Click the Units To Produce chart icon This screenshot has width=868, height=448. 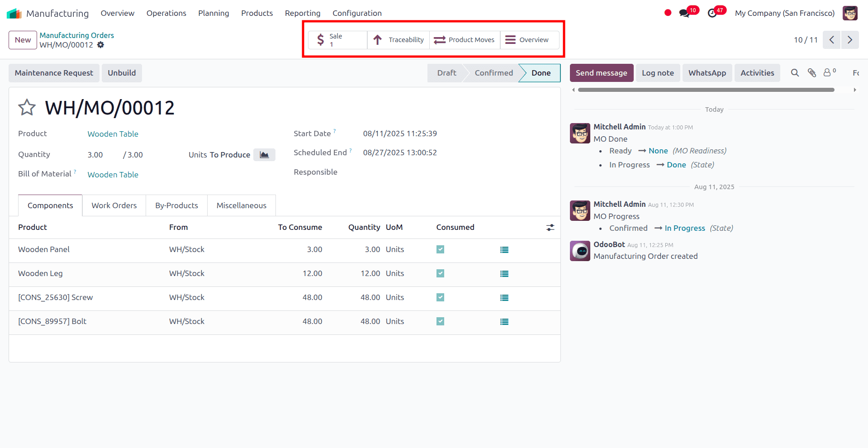(264, 155)
